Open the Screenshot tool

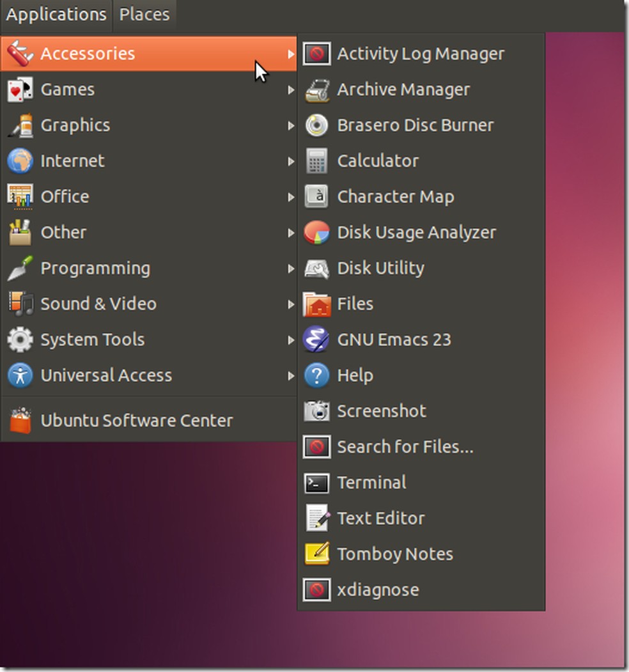[x=382, y=411]
